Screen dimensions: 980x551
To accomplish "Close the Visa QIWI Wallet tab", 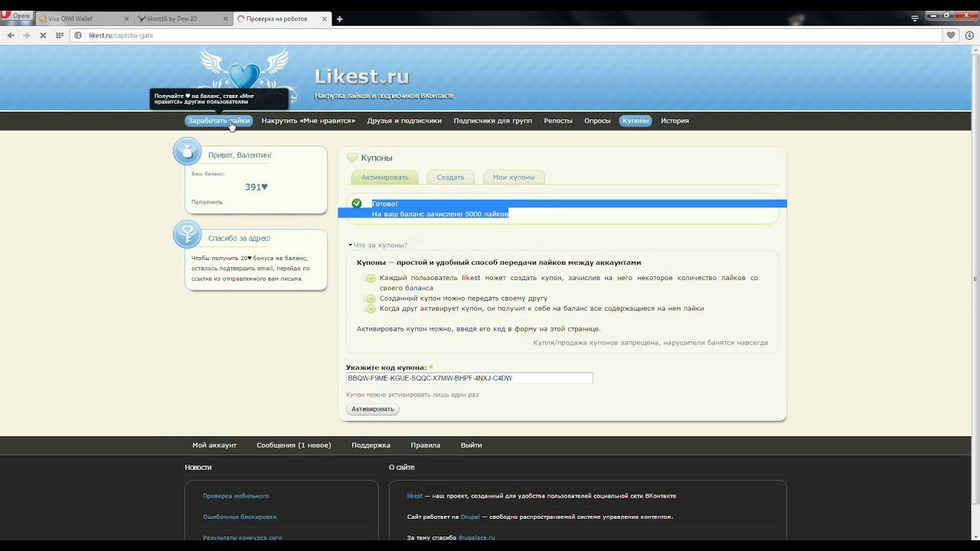I will tap(126, 19).
